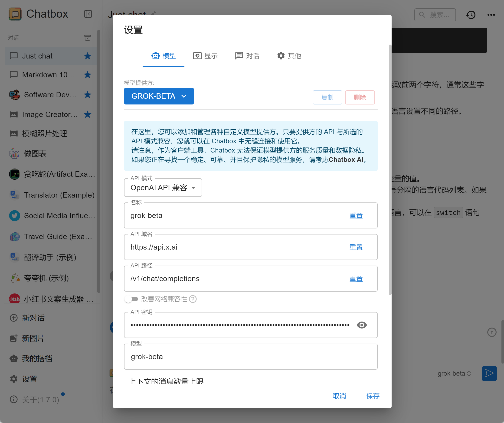This screenshot has width=504, height=423.
Task: Click the send message paper plane button
Action: point(489,373)
